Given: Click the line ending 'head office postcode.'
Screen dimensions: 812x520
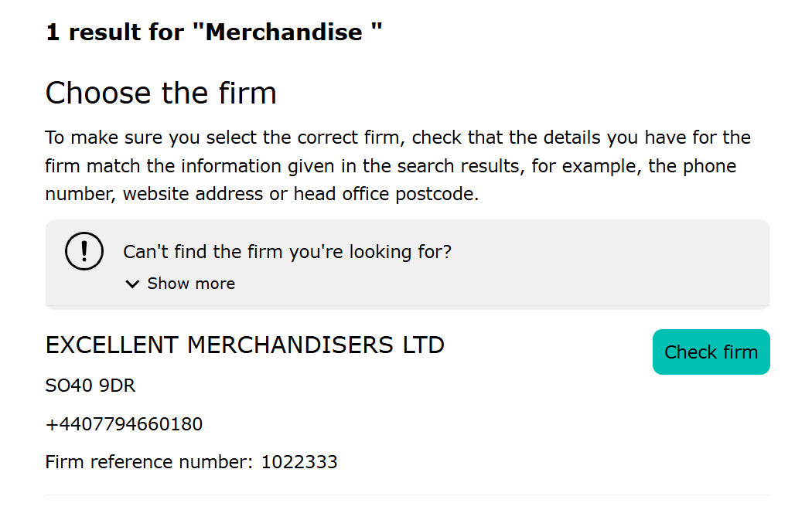Looking at the screenshot, I should (x=262, y=194).
